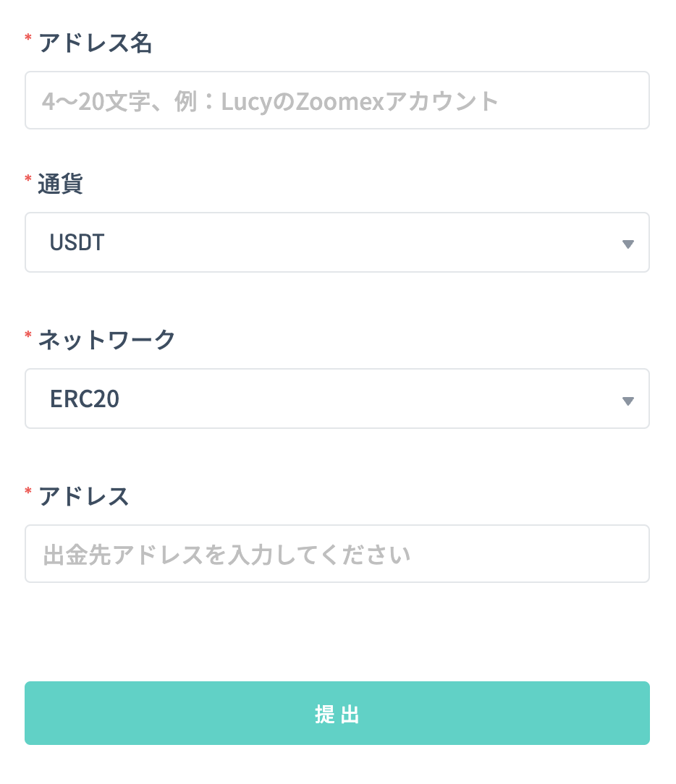Click the red asterisk beside アドレス label

[28, 491]
